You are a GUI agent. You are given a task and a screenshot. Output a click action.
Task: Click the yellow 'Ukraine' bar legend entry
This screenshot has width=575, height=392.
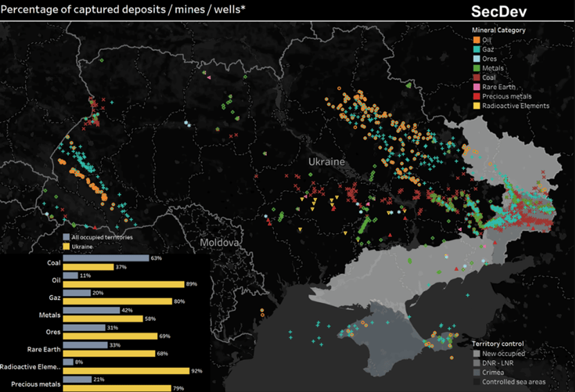[66, 246]
